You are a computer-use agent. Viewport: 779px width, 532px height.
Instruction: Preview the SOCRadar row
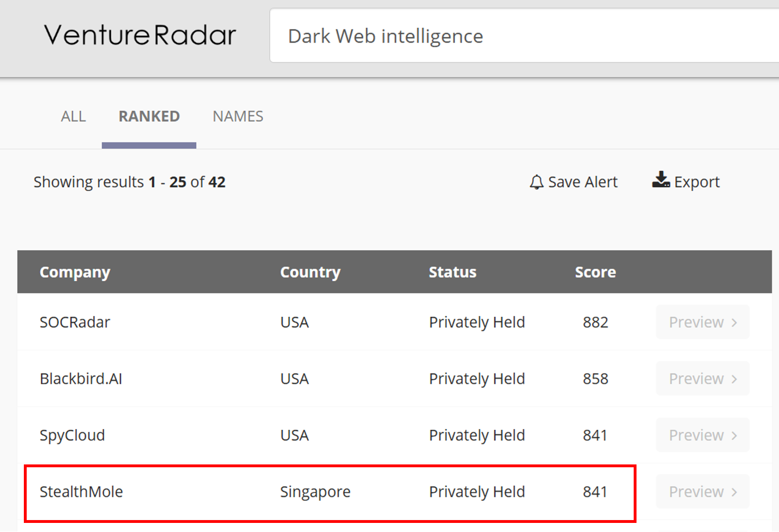(703, 322)
